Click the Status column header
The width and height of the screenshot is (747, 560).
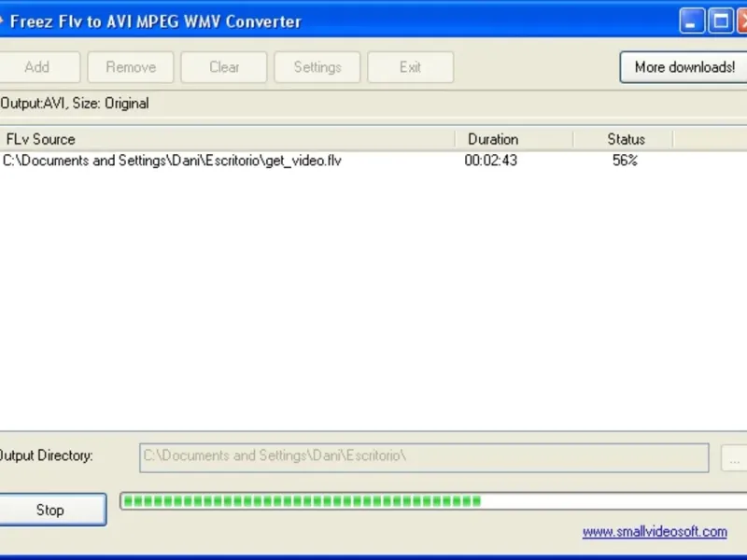(x=624, y=139)
